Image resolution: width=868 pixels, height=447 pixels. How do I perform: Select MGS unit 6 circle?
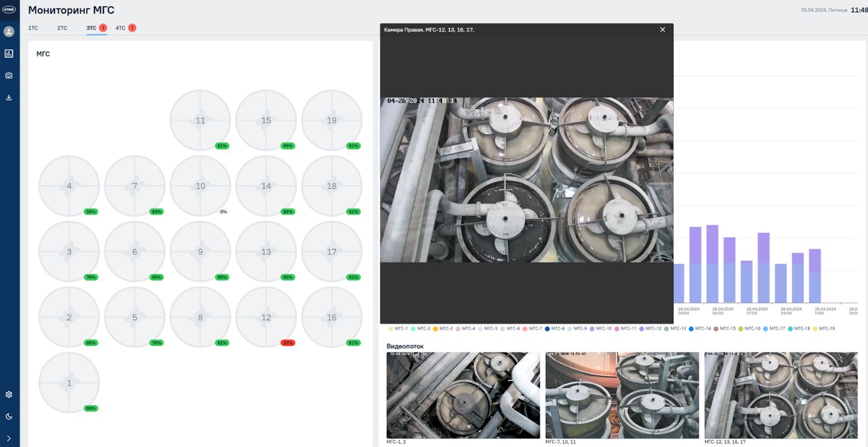pos(135,252)
